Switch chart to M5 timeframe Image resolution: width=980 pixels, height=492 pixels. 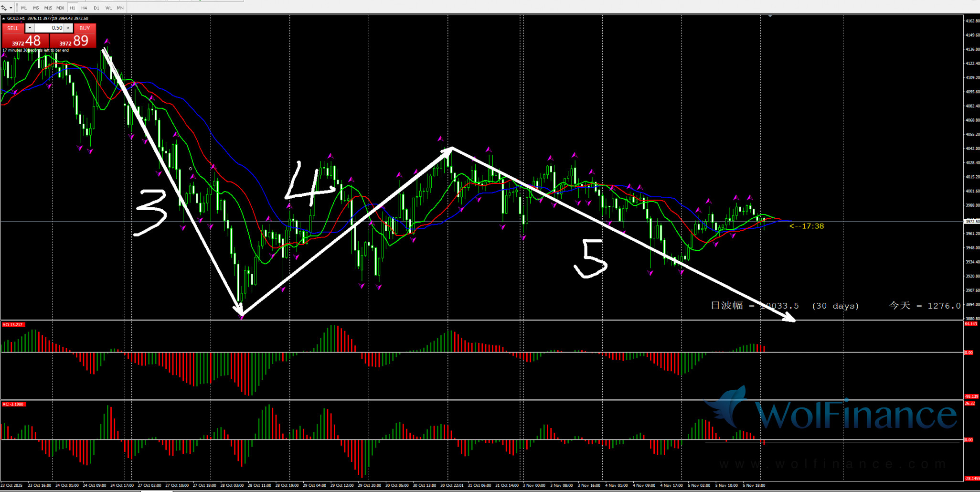point(36,8)
